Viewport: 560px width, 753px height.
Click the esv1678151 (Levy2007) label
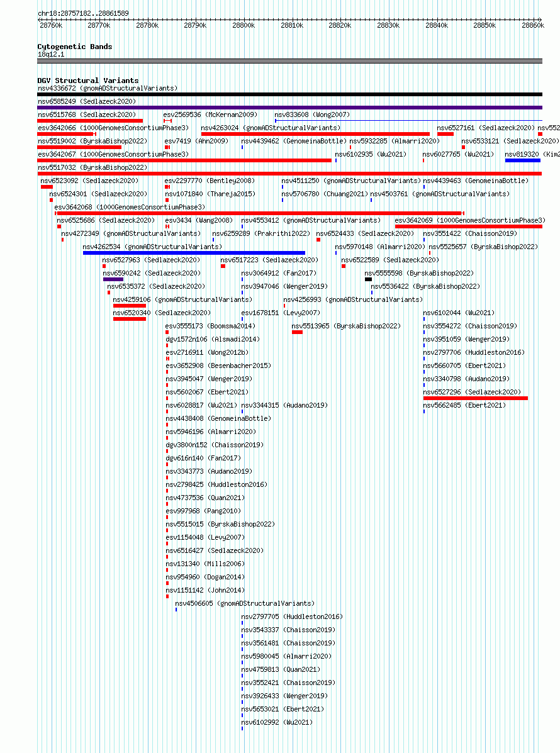pos(281,313)
